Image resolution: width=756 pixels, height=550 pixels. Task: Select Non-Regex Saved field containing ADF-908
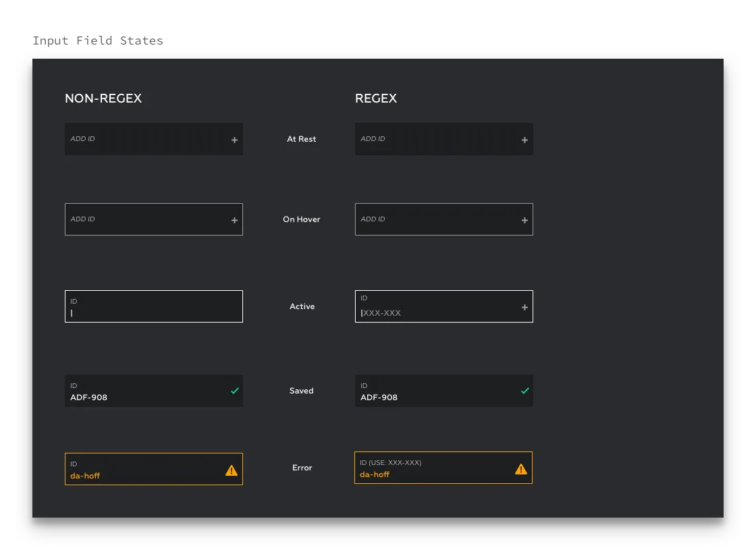coord(154,391)
